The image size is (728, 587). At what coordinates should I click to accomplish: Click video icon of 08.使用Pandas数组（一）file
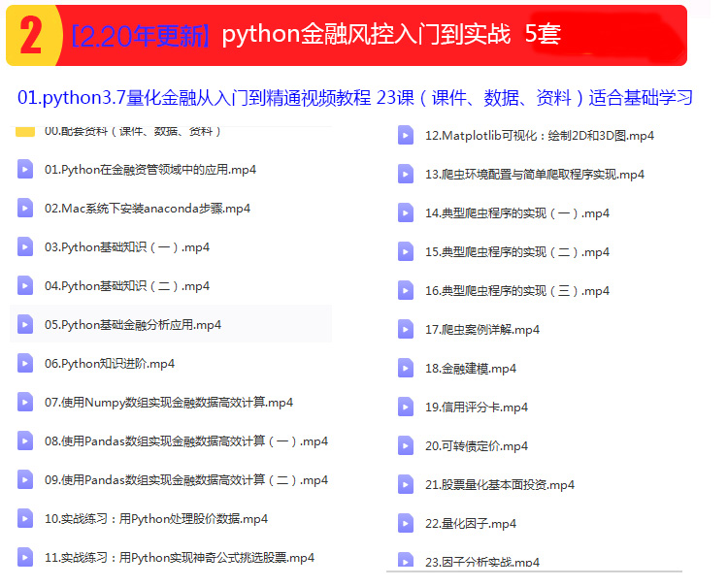point(25,440)
